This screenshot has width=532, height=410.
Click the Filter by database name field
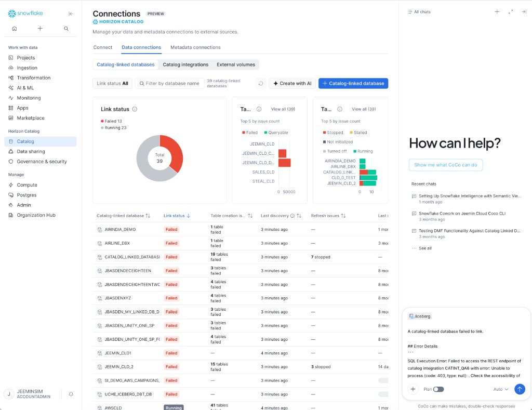[170, 84]
